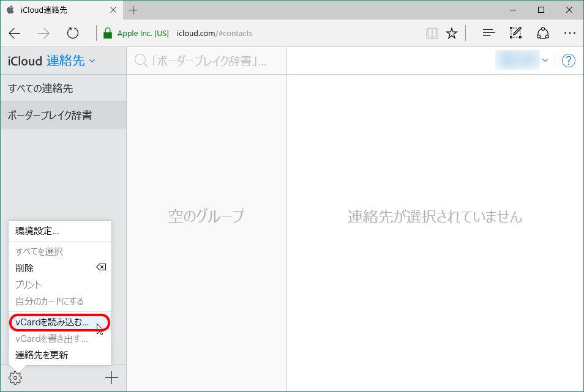The width and height of the screenshot is (584, 392).
Task: Click the Share icon in the browser toolbar
Action: point(542,33)
